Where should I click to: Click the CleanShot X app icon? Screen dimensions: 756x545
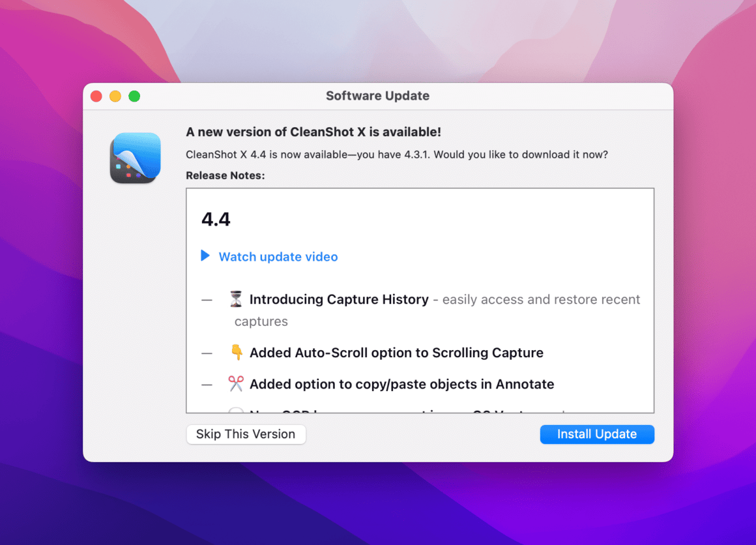[x=134, y=158]
